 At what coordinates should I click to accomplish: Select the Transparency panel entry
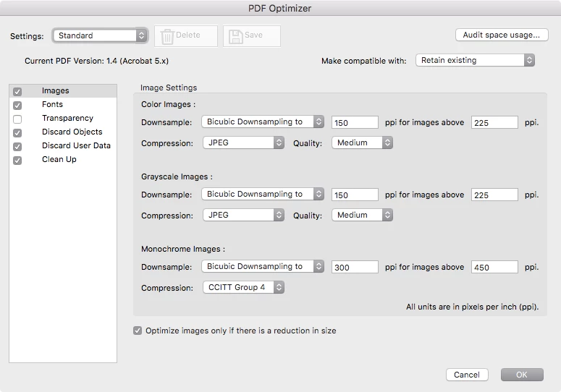tap(63, 119)
